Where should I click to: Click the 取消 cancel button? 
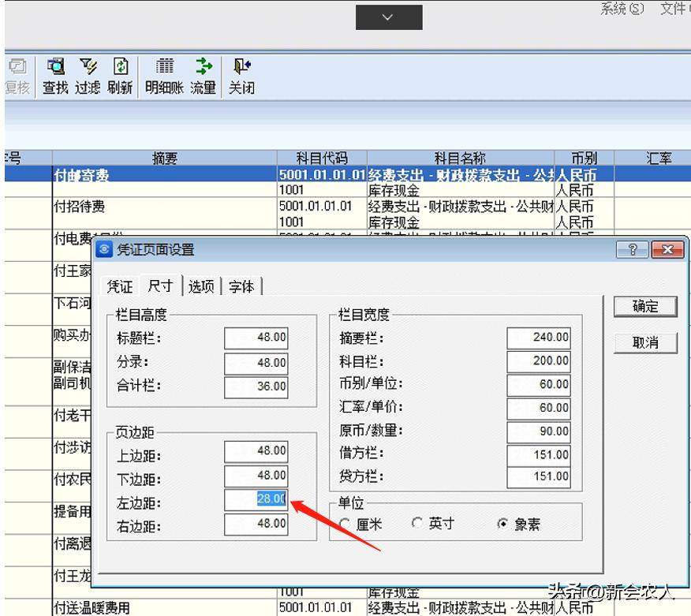click(x=644, y=343)
